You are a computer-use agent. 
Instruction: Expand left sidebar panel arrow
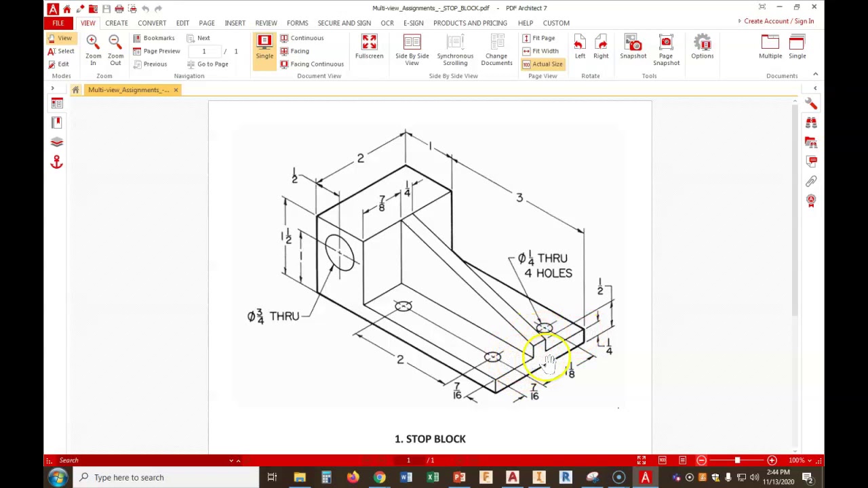tap(52, 89)
